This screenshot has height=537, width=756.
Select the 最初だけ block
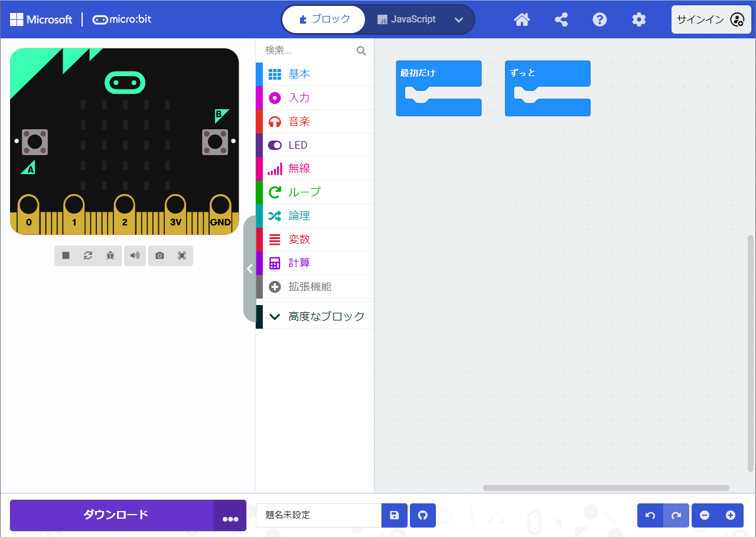coord(439,73)
